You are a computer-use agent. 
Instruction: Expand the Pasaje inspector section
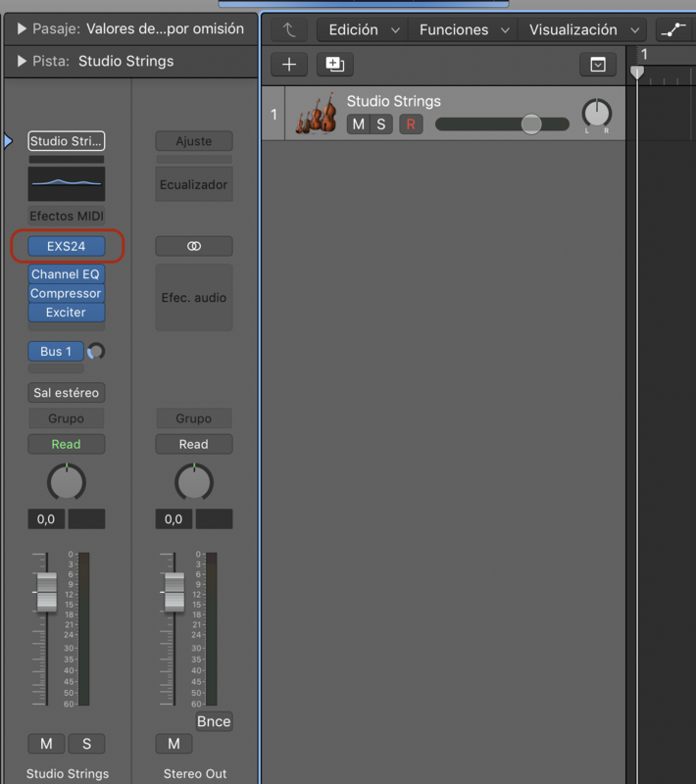22,29
